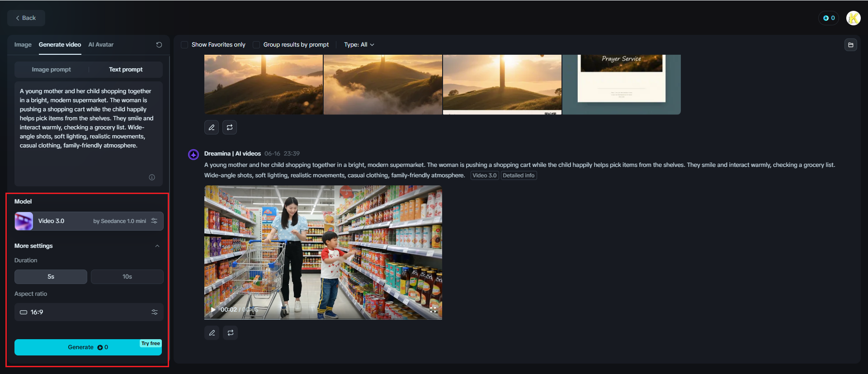
Task: Click the regenerate icon under sunset images
Action: 230,128
